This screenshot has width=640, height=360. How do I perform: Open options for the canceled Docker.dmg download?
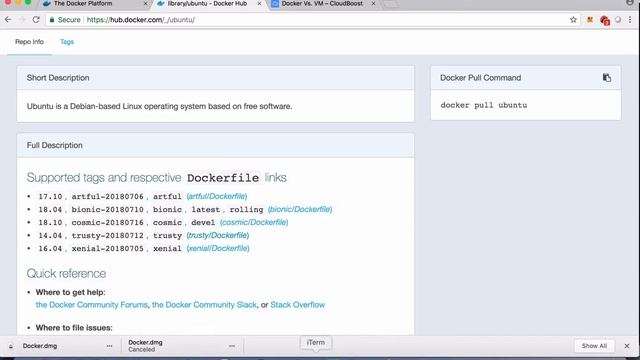tap(232, 346)
